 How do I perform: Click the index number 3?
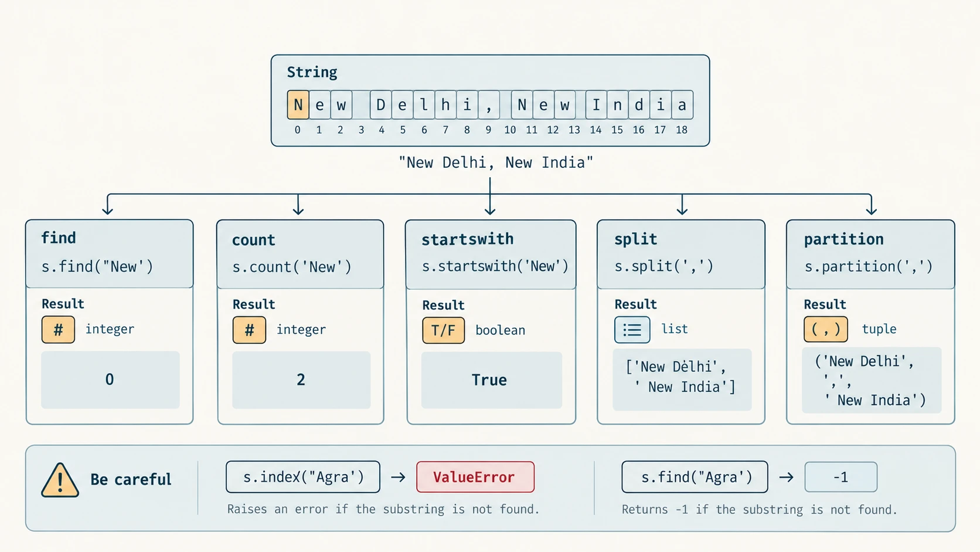pos(361,130)
